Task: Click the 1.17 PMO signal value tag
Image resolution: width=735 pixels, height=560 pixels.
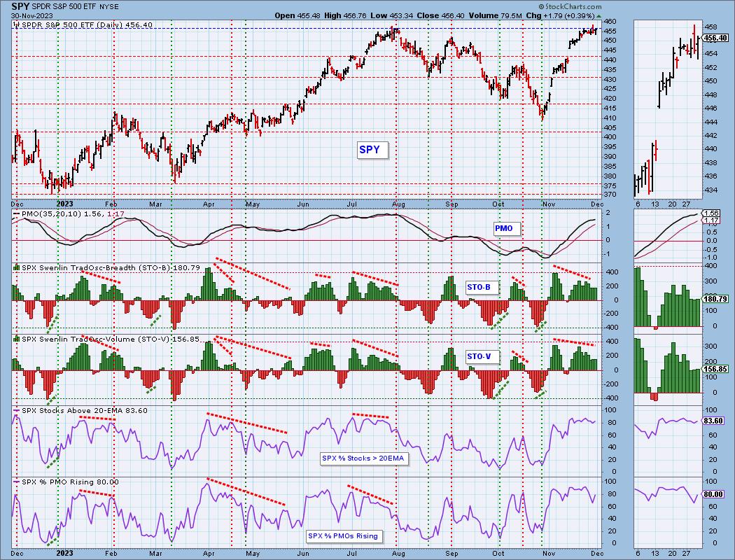Action: (x=712, y=220)
